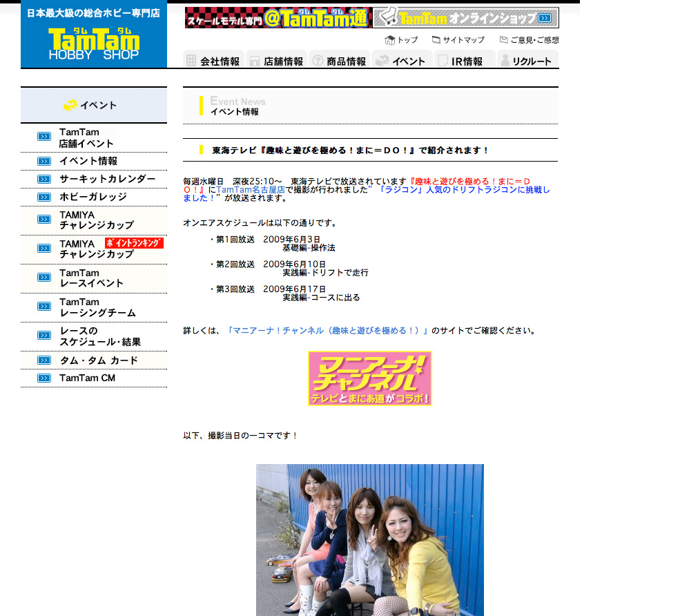The width and height of the screenshot is (689, 616).
Task: Open the リクルート tab
Action: [527, 61]
